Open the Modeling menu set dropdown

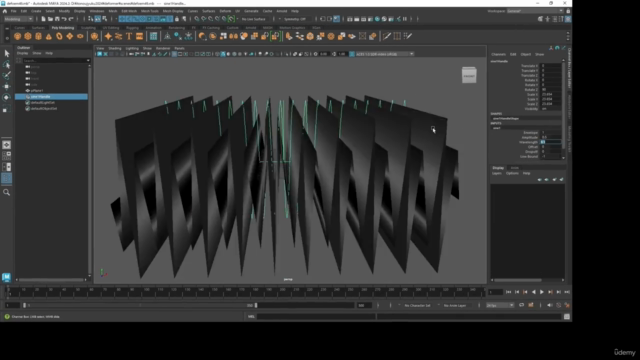click(x=18, y=19)
